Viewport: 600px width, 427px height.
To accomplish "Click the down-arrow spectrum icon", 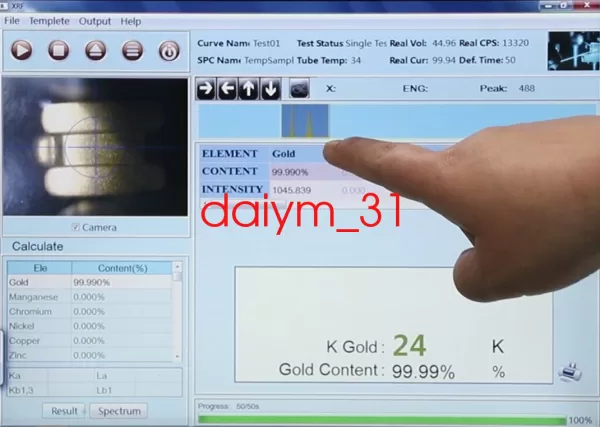I will 271,89.
